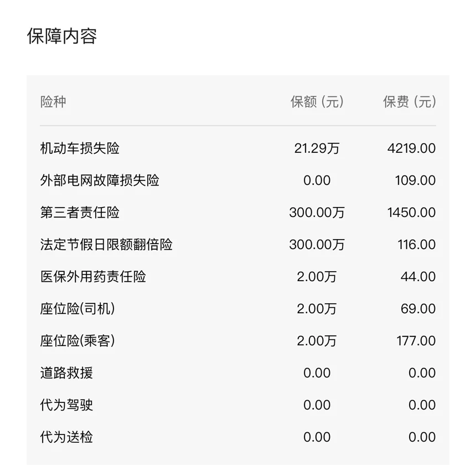
Task: Select the 机动车损失险 row label
Action: pyautogui.click(x=80, y=148)
